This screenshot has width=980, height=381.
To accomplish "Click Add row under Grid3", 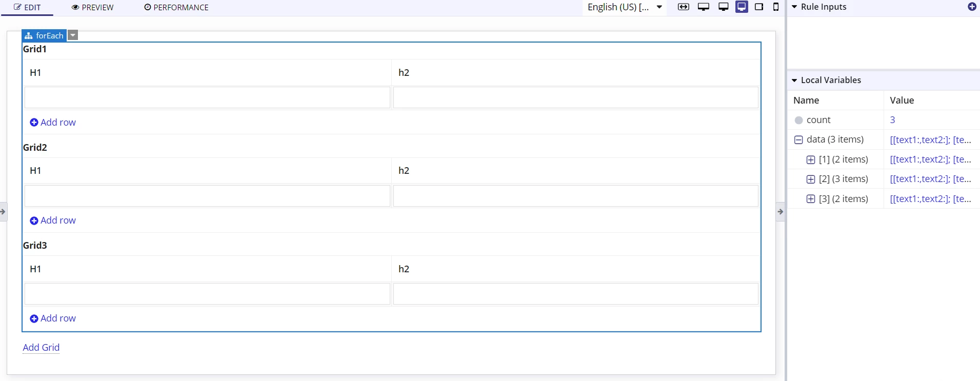I will [53, 318].
